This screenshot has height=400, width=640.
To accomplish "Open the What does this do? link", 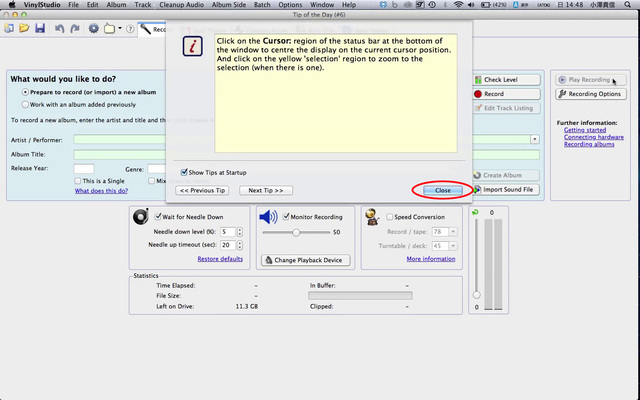I will coord(101,191).
